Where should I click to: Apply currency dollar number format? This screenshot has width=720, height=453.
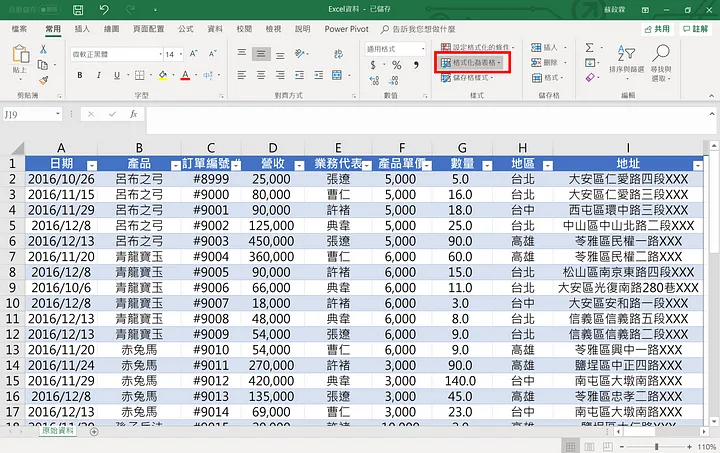[x=373, y=65]
